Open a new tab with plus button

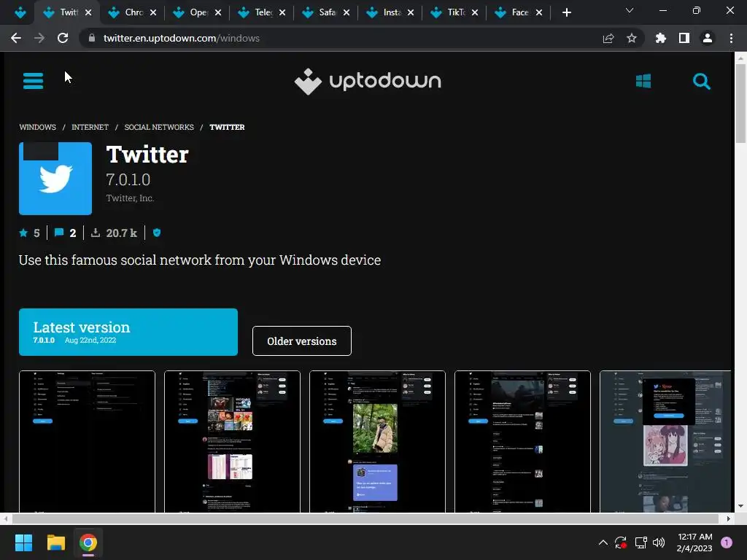[566, 12]
